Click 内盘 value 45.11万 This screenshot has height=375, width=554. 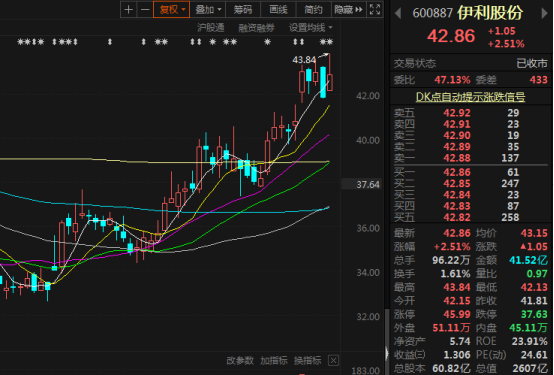coord(528,328)
